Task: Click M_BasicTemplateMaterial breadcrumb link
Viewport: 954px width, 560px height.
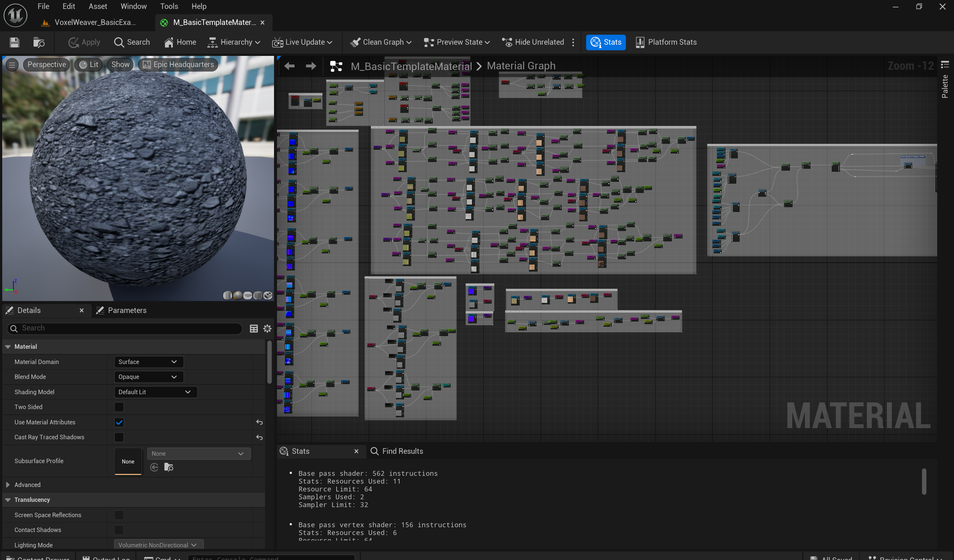Action: (411, 66)
